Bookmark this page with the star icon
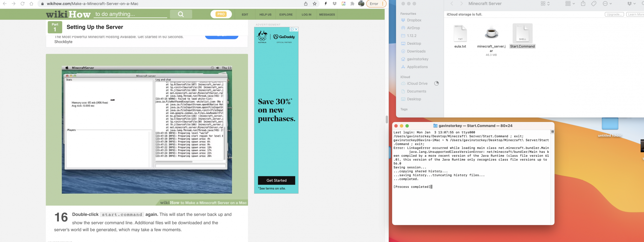This screenshot has height=242, width=644. (315, 4)
